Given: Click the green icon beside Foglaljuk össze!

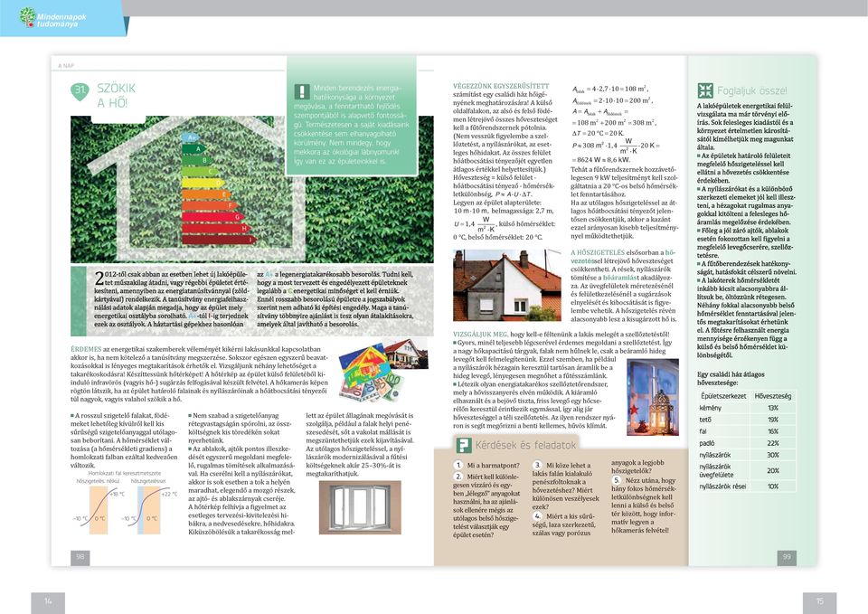Looking at the screenshot, I should (704, 90).
